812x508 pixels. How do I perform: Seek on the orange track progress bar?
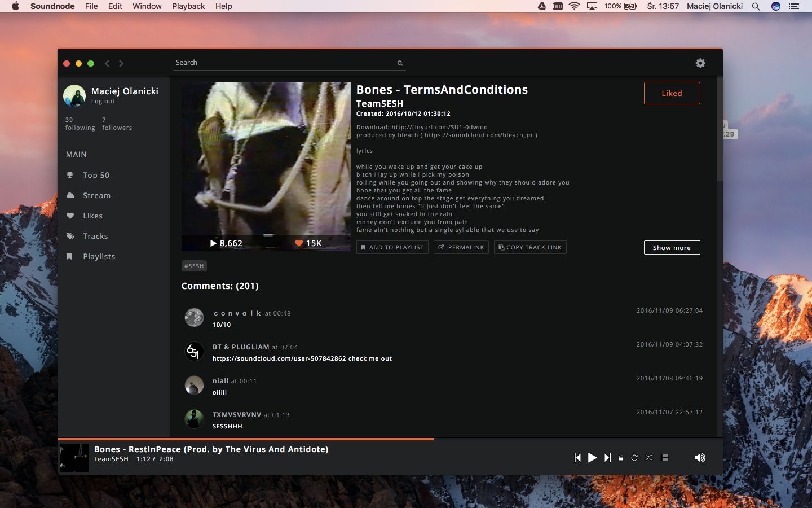pos(390,439)
